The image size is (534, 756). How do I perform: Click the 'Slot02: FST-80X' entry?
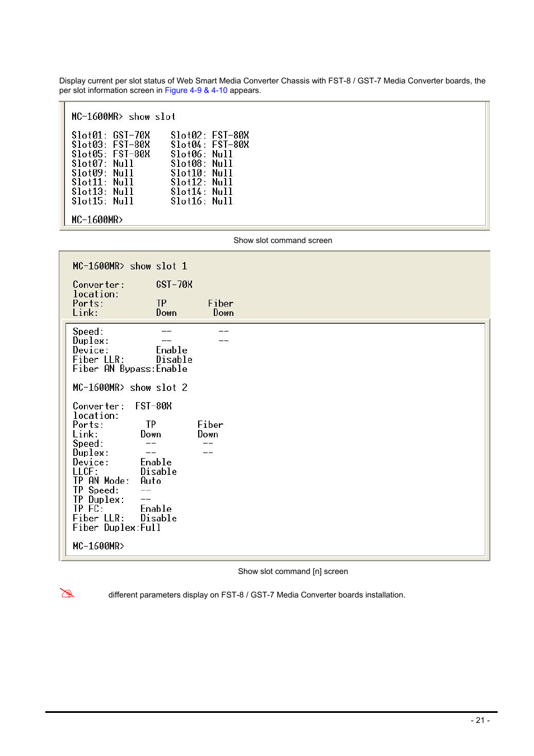[x=210, y=135]
